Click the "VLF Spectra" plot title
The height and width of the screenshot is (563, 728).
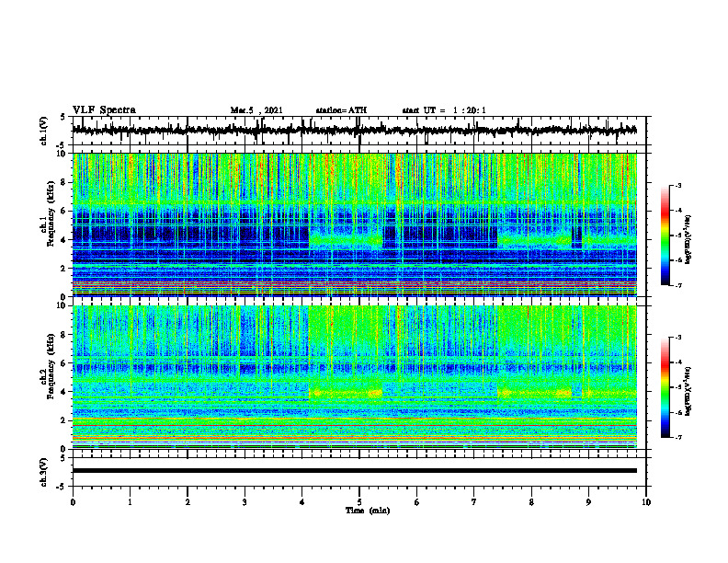tap(104, 110)
